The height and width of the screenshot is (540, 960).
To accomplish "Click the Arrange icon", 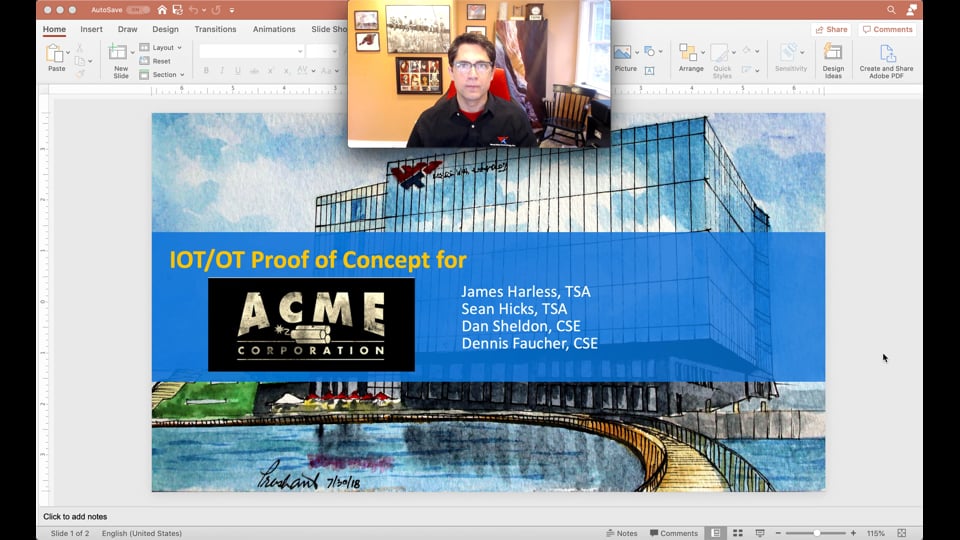I will point(688,53).
